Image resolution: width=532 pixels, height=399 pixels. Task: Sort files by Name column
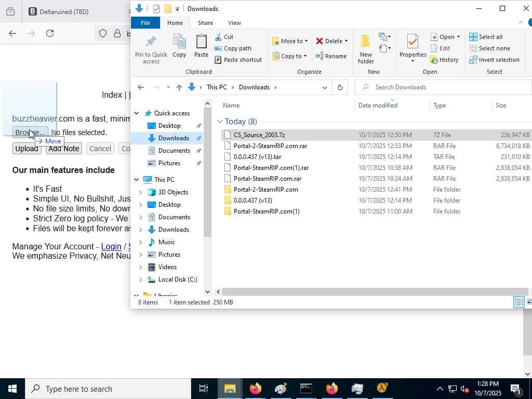click(x=231, y=105)
